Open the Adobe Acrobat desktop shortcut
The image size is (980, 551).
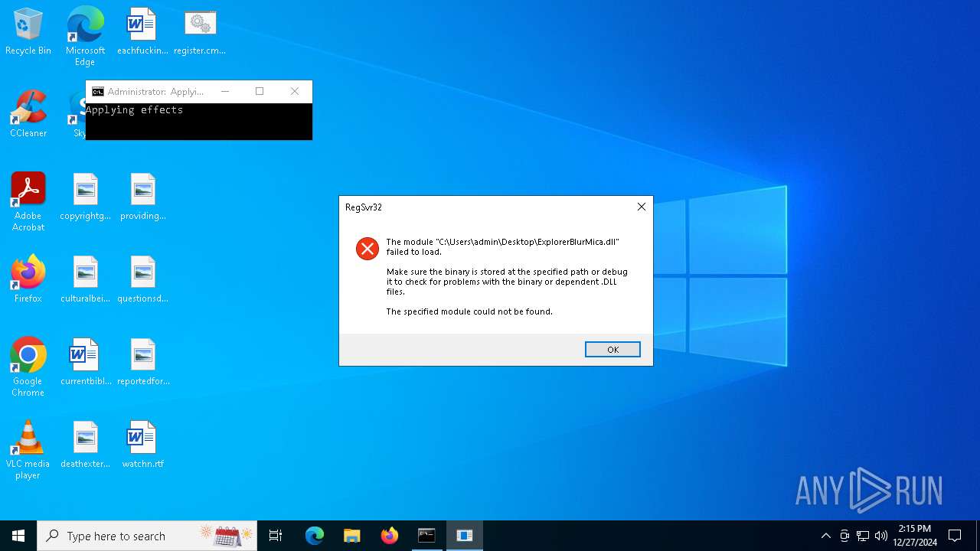[x=28, y=202]
